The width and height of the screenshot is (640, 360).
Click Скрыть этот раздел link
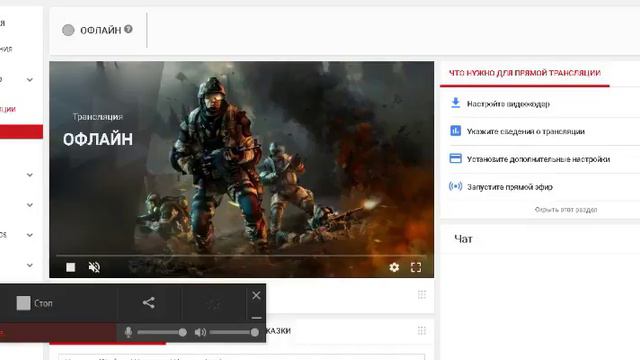566,210
